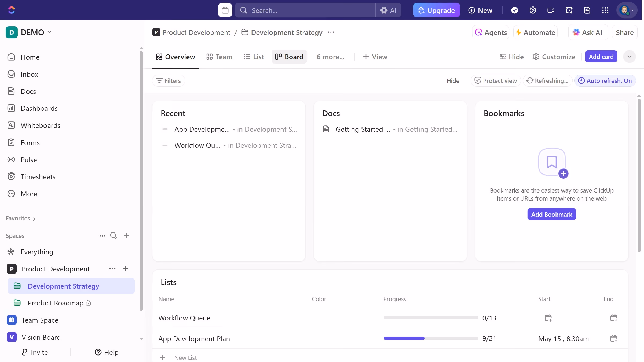Switch to the Team tab
Viewport: 644px width, 362px height.
[x=219, y=57]
